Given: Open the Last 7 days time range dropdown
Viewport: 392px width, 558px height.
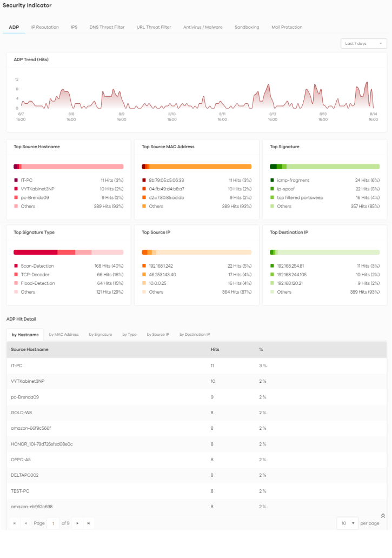Looking at the screenshot, I should click(363, 43).
